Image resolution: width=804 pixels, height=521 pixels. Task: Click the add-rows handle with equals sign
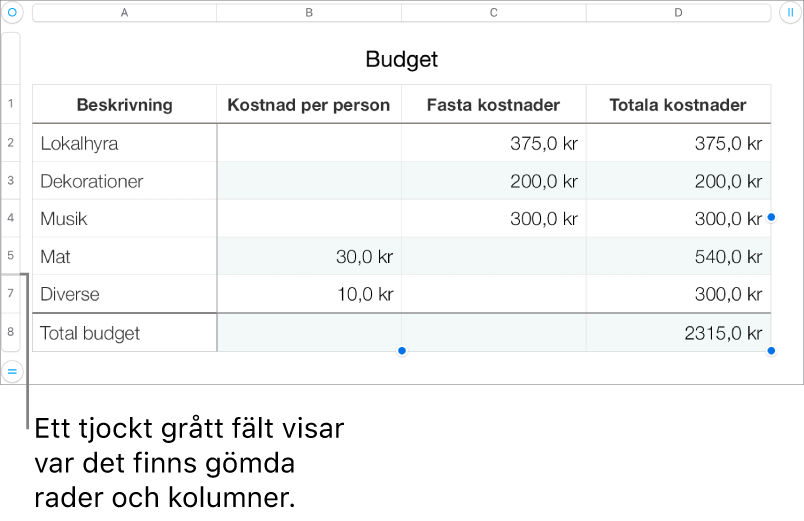[x=12, y=371]
